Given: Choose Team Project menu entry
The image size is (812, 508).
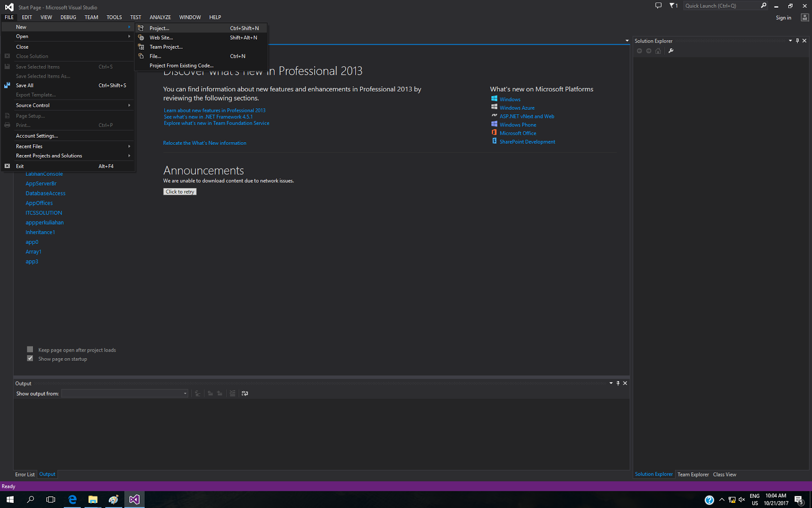Looking at the screenshot, I should click(201, 47).
